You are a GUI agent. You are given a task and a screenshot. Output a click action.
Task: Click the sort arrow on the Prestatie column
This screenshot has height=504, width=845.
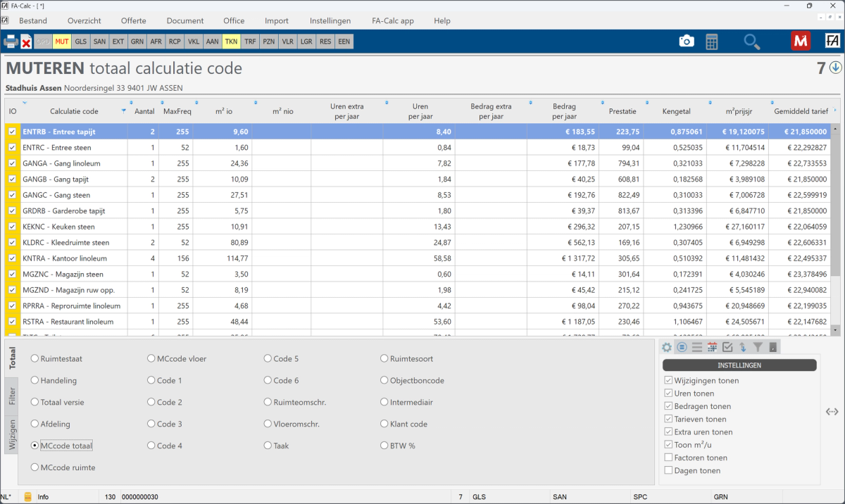[x=603, y=103]
